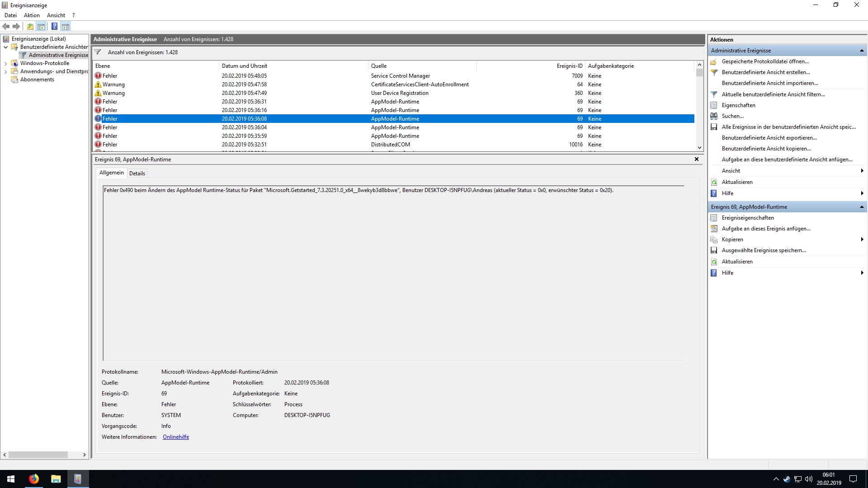Collapse Ereignis 69 actions section

coord(862,207)
